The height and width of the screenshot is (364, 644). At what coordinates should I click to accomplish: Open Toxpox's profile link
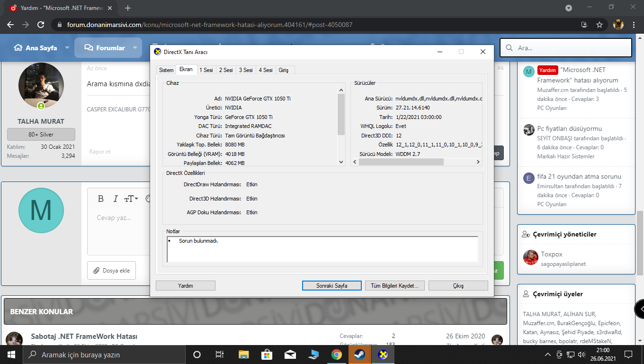click(552, 255)
